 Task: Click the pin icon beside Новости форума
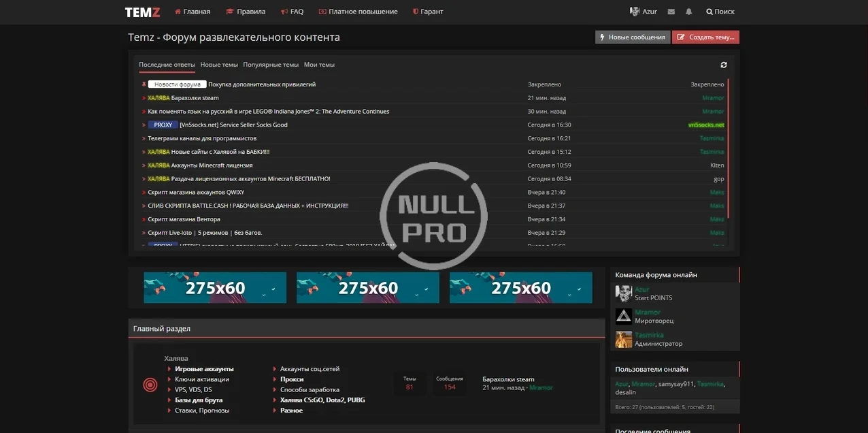(x=144, y=84)
